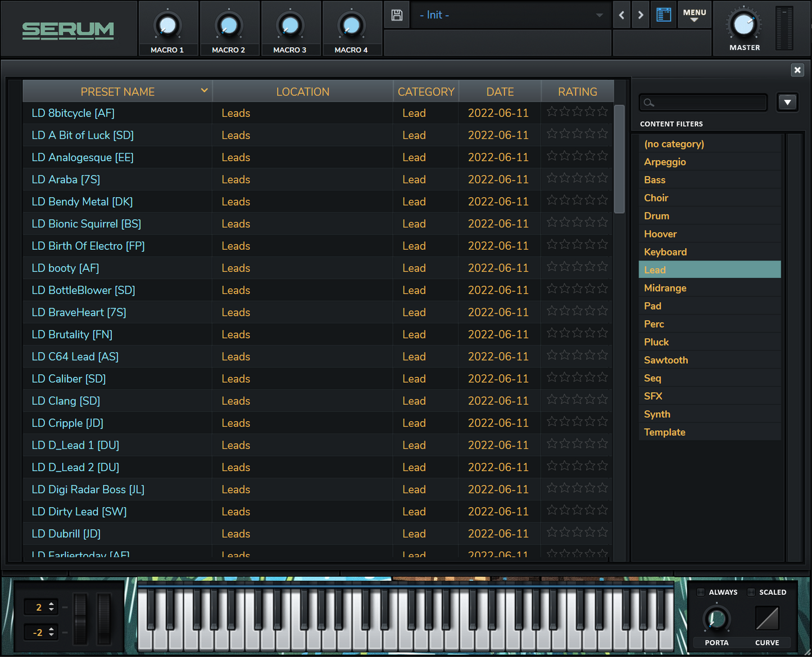
Task: Choose the SFX filter
Action: [x=710, y=395]
